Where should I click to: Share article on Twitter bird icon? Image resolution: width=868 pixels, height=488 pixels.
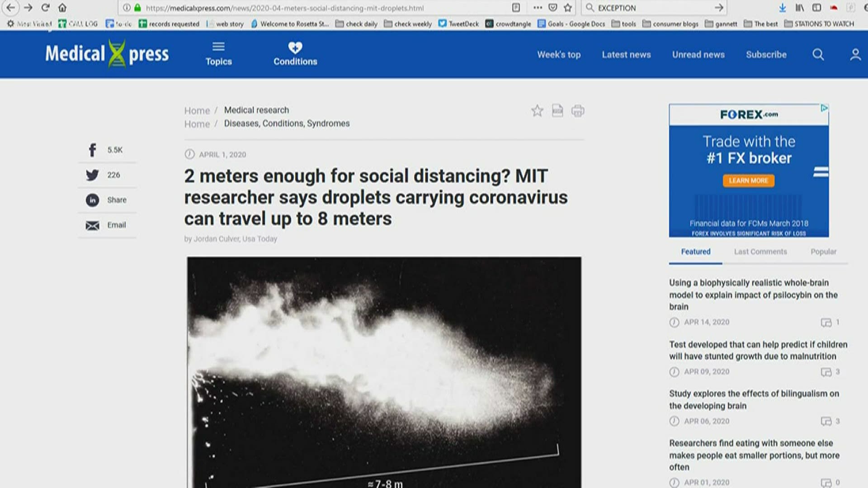[92, 175]
